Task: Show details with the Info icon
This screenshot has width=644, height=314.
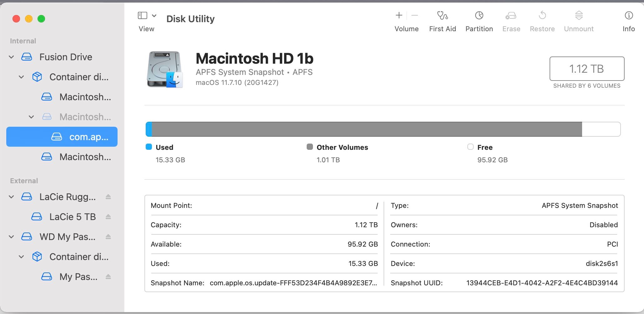Action: [629, 15]
